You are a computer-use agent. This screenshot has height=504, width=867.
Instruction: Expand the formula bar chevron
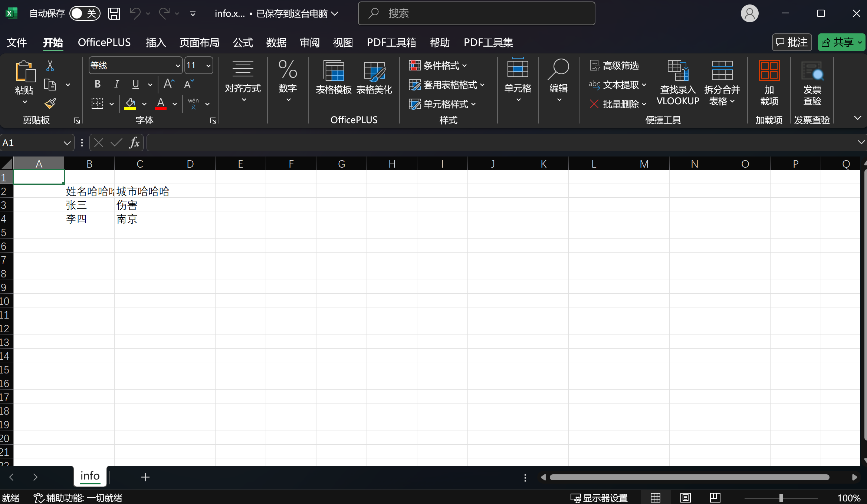[861, 142]
